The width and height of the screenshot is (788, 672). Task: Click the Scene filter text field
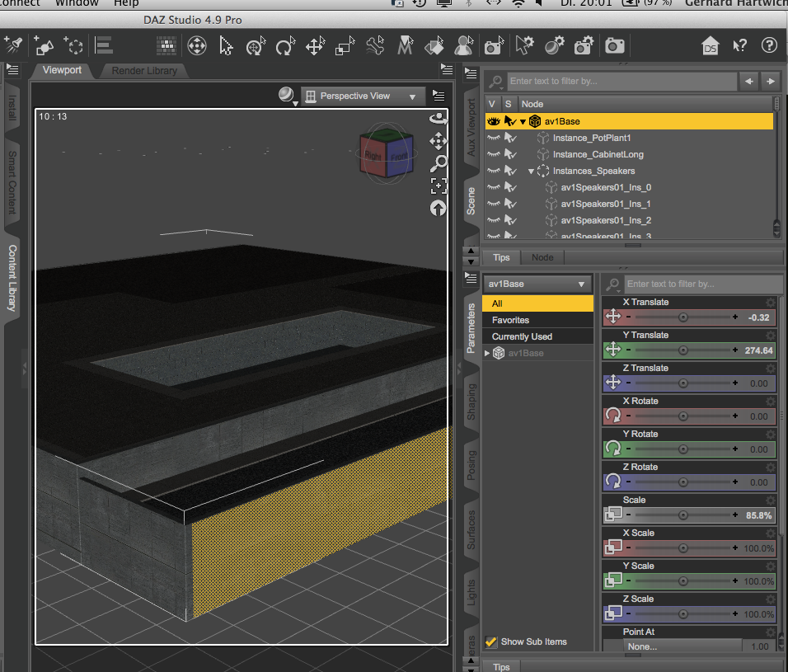tap(620, 81)
